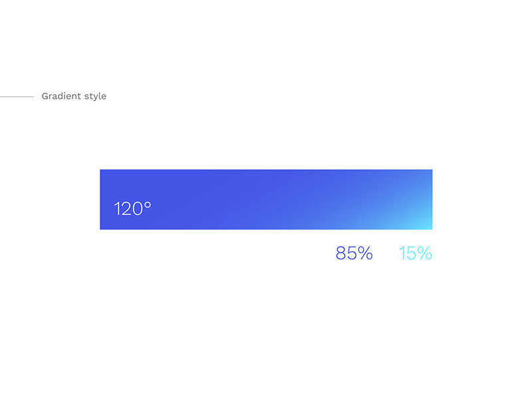
Task: Click the gray line beside Gradient style
Action: click(x=17, y=96)
